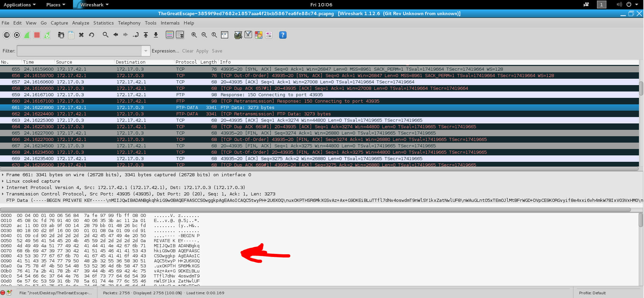Go forward in packet history
Image resolution: width=644 pixels, height=298 pixels.
pos(125,35)
